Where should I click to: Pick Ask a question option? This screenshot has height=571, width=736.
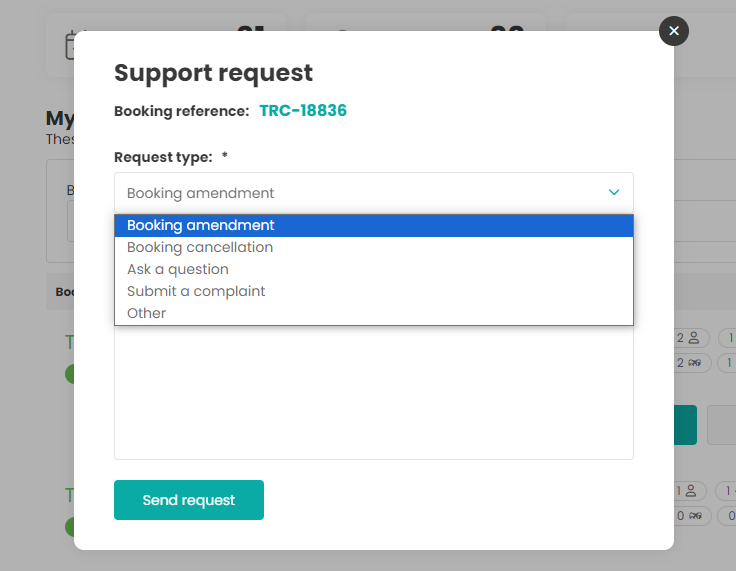tap(373, 269)
